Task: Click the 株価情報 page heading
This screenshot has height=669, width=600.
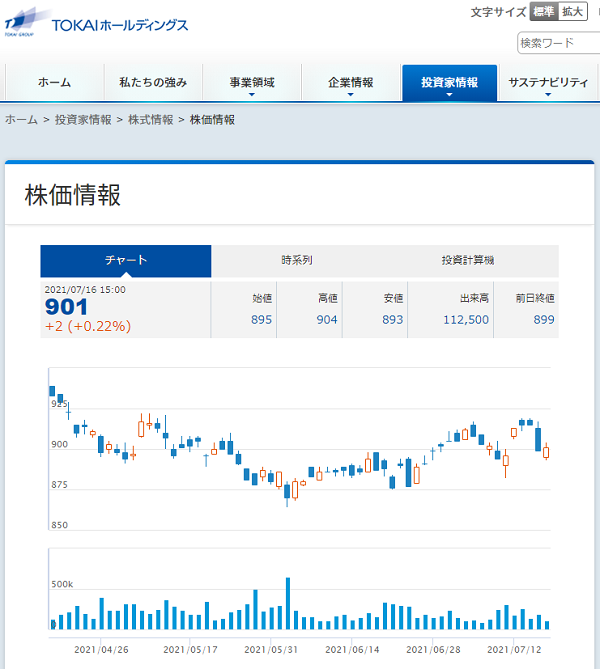Action: [73, 195]
